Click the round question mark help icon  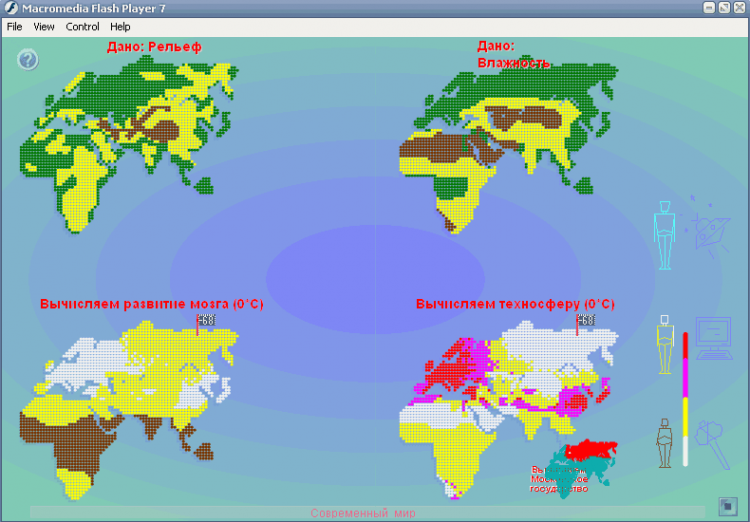pyautogui.click(x=28, y=60)
